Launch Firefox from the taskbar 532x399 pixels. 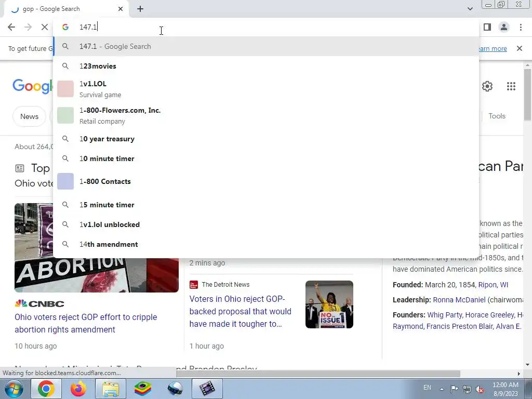[x=78, y=389]
